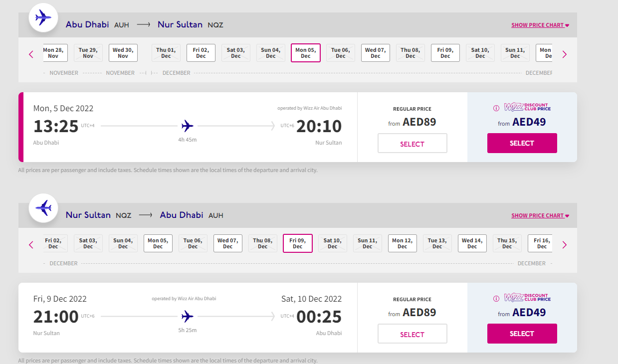618x364 pixels.
Task: Select Fri 02 Dec outbound date tab
Action: 201,53
